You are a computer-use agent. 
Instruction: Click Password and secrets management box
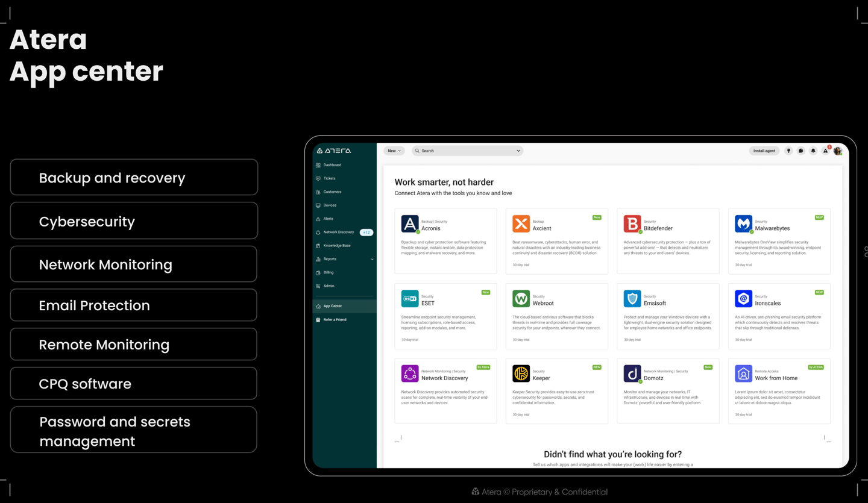click(x=134, y=430)
